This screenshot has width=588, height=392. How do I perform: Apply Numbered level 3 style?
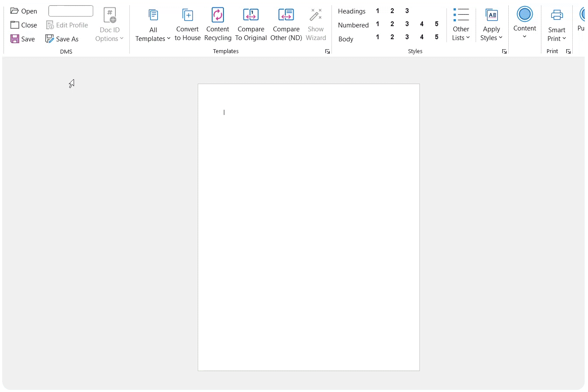[407, 24]
